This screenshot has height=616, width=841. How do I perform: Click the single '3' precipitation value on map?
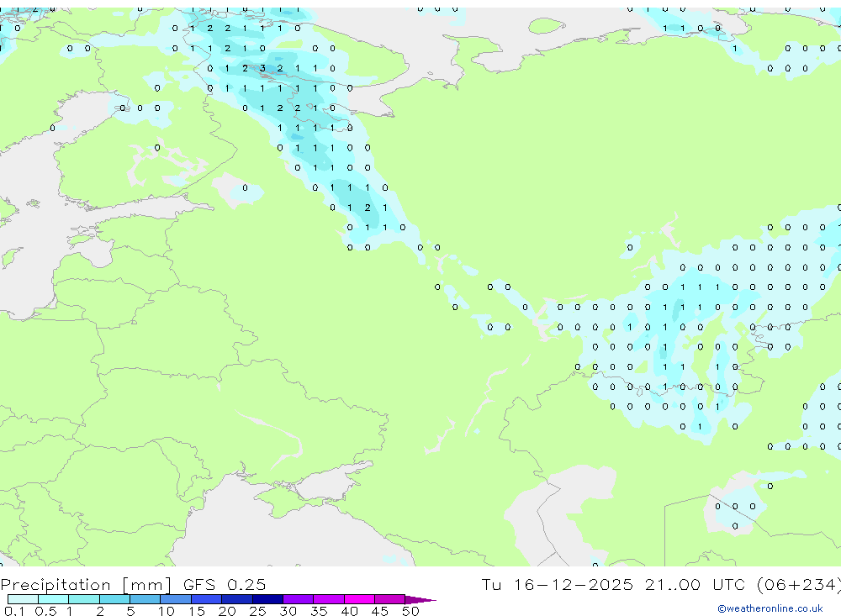[262, 68]
